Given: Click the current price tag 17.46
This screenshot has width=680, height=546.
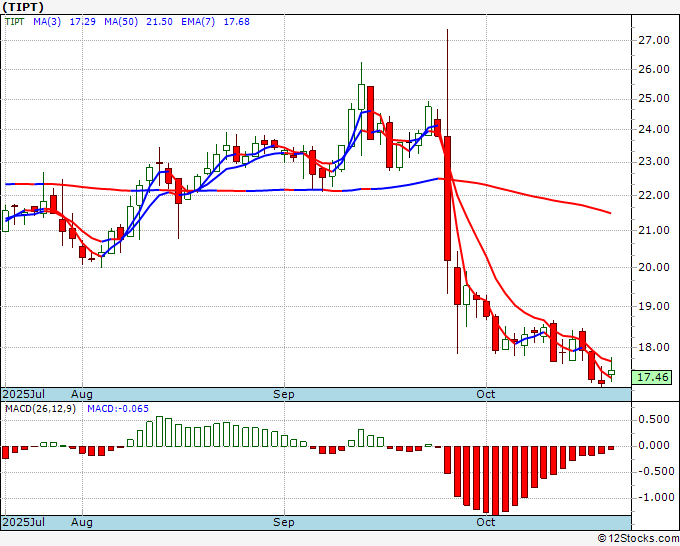Looking at the screenshot, I should (652, 377).
